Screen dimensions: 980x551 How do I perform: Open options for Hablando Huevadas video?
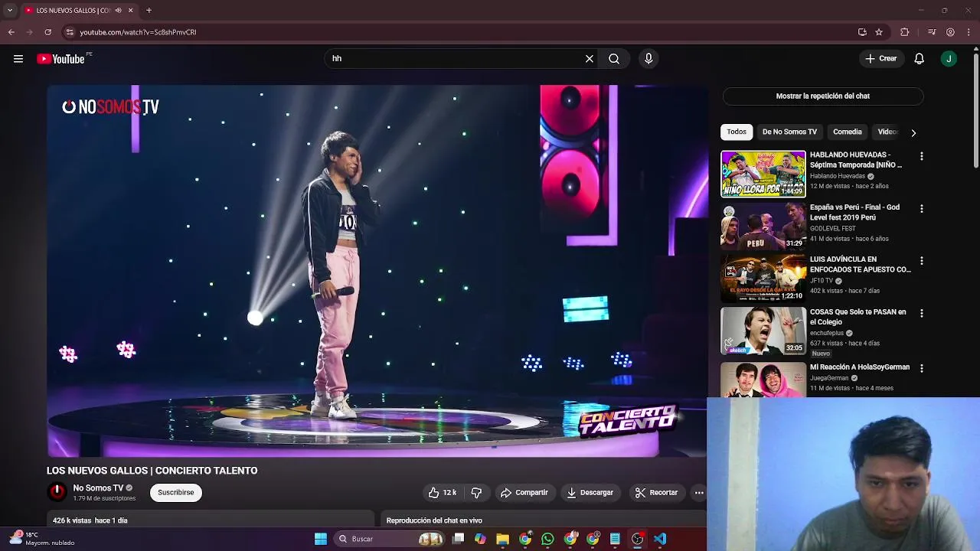pos(922,156)
